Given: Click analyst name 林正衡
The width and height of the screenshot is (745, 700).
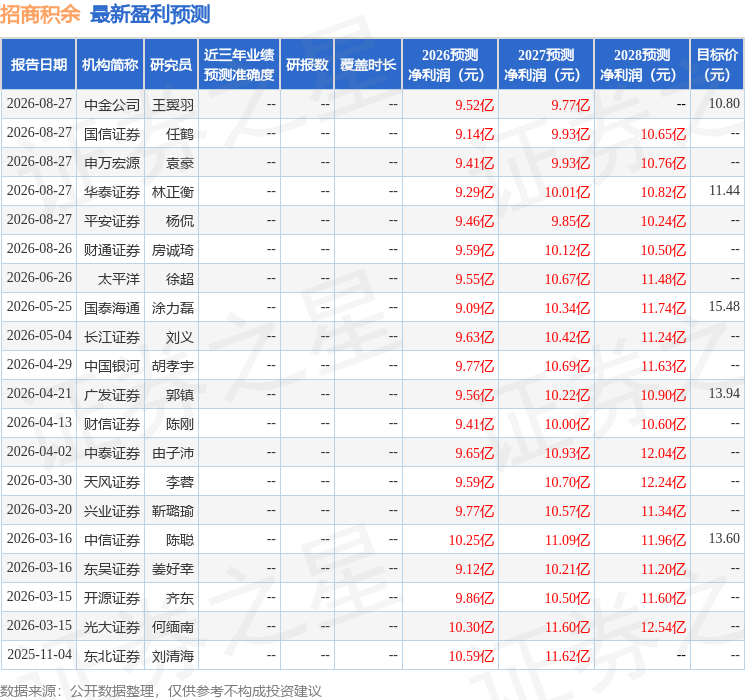Looking at the screenshot, I should (173, 192).
